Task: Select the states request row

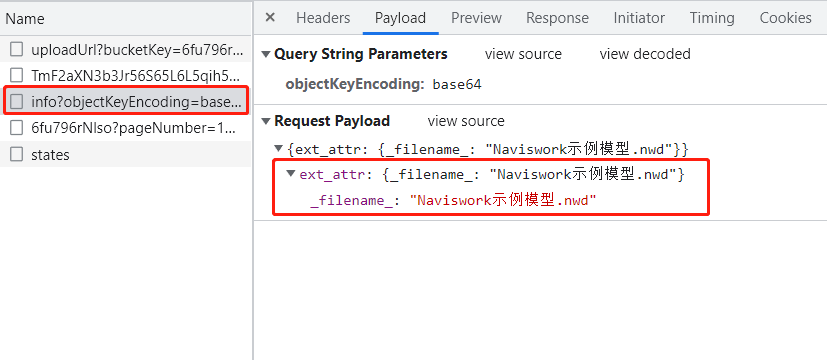Action: coord(126,154)
